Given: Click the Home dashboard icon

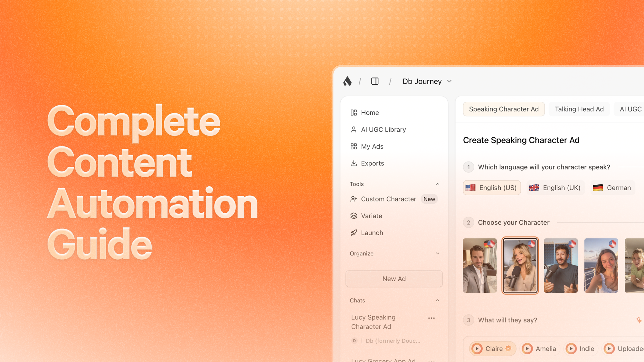Looking at the screenshot, I should click(354, 113).
